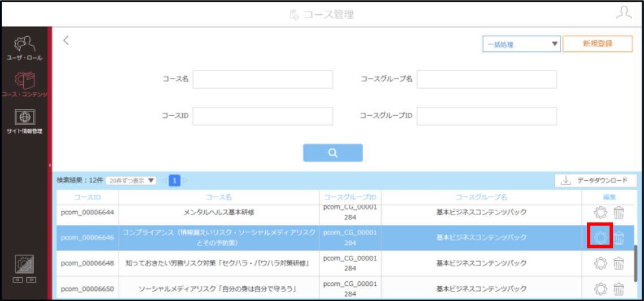The width and height of the screenshot is (644, 301).
Task: Click the データダウンロード button
Action: click(x=596, y=181)
